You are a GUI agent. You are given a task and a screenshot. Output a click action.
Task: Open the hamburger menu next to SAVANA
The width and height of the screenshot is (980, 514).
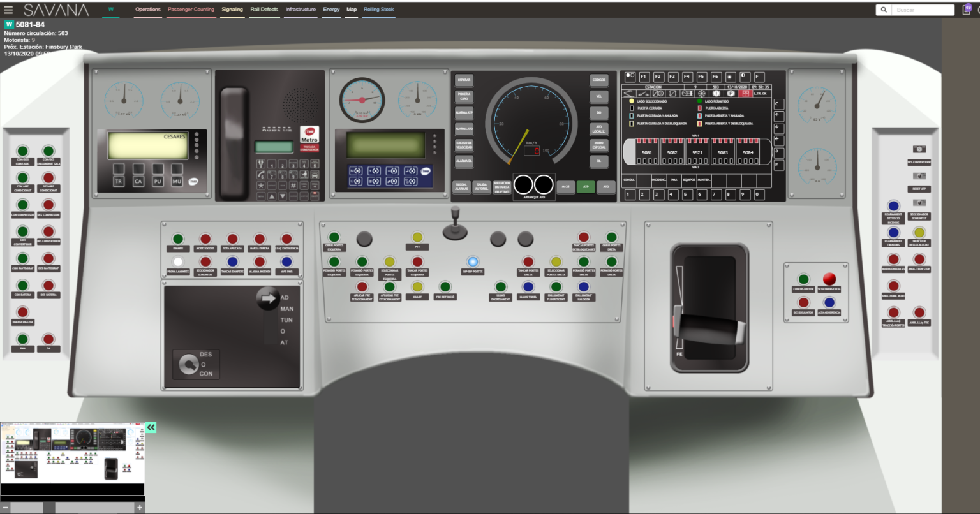click(x=8, y=10)
